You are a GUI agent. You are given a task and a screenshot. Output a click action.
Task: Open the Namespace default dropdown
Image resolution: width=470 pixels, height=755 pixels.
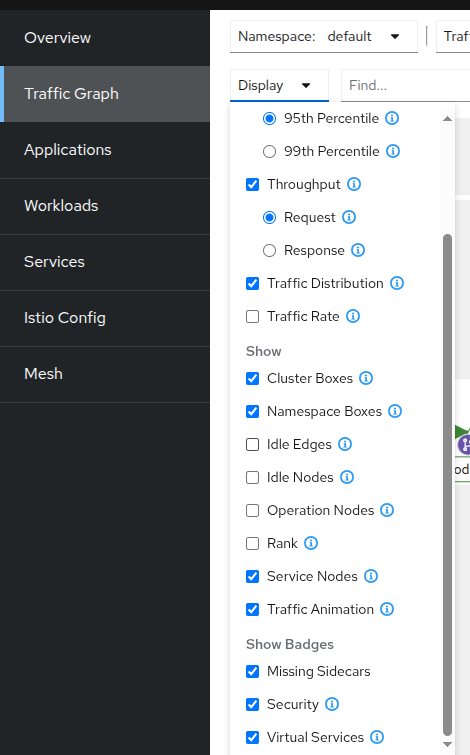click(324, 37)
